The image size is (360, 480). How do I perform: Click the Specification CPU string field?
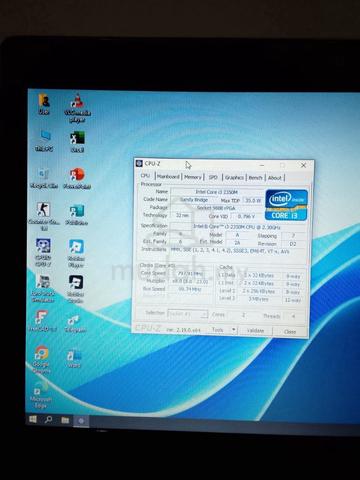[237, 227]
